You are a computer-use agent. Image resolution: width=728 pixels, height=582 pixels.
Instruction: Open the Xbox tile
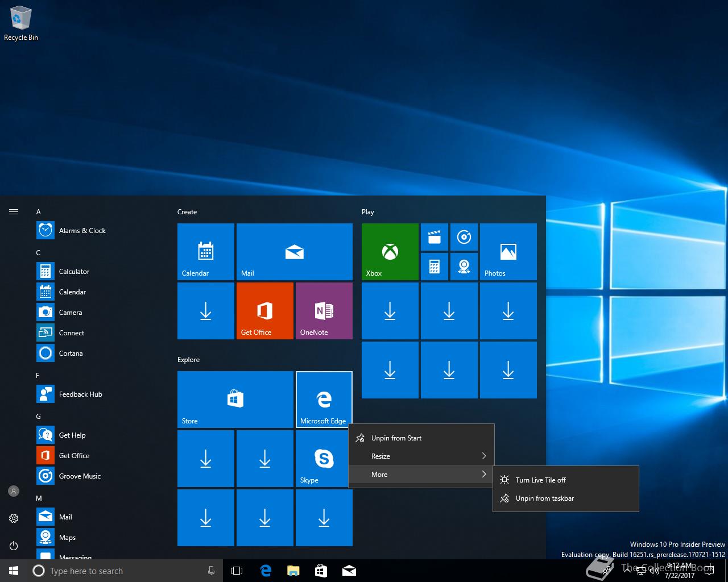[x=390, y=251]
